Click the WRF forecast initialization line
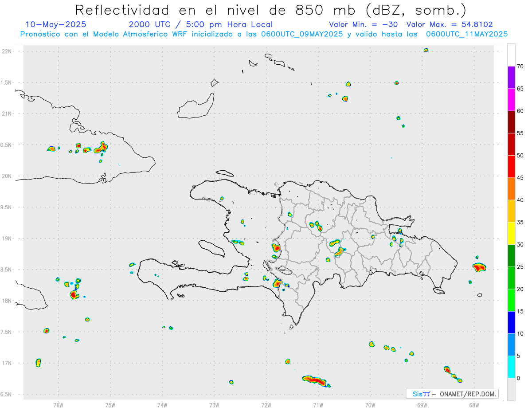This screenshot has height=411, width=532. pyautogui.click(x=264, y=34)
